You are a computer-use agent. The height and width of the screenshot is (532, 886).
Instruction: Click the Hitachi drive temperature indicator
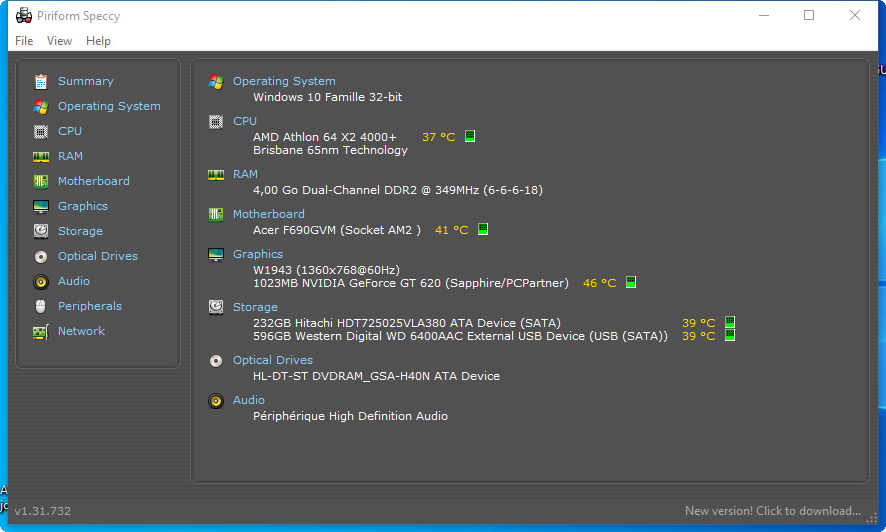pyautogui.click(x=730, y=322)
